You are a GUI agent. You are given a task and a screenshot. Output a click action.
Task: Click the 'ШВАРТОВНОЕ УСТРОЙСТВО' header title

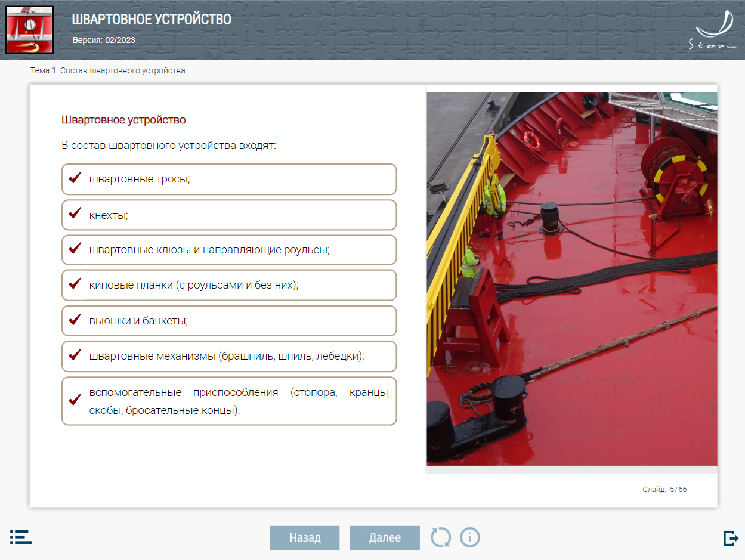click(x=152, y=19)
